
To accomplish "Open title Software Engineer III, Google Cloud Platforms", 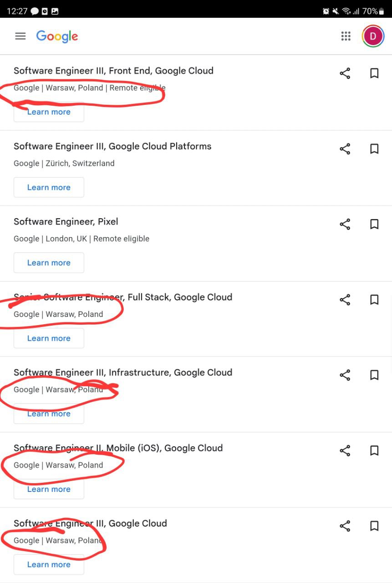I will click(x=112, y=146).
